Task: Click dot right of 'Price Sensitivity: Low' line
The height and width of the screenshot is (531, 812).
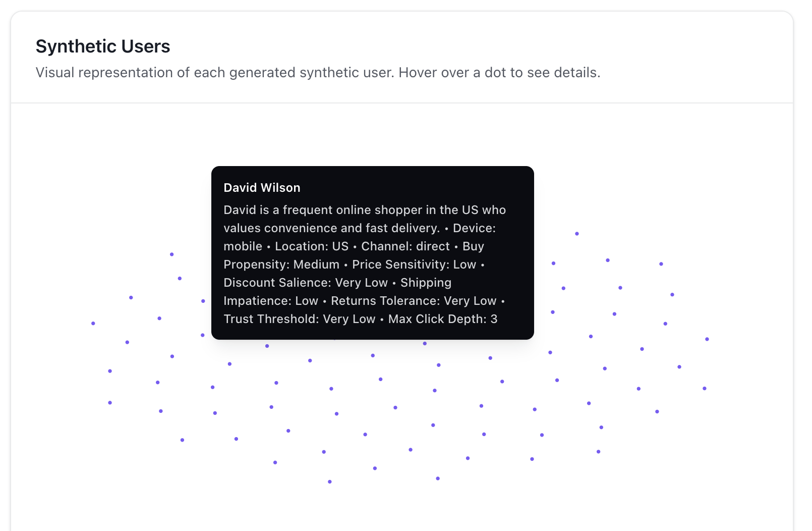Action: click(x=554, y=263)
